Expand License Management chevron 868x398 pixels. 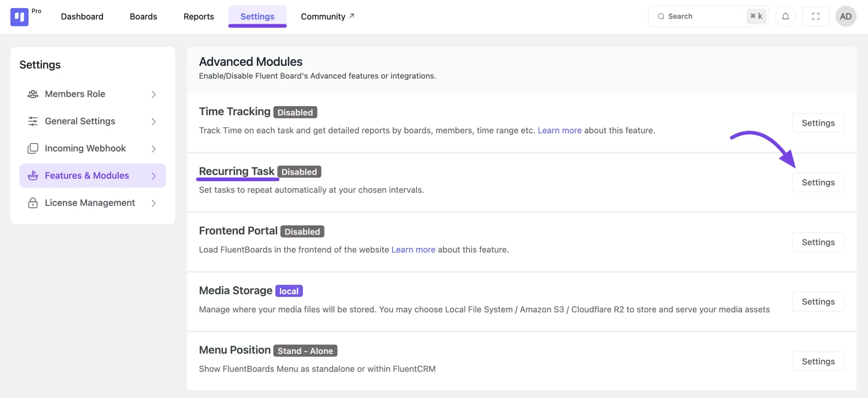[x=154, y=203]
